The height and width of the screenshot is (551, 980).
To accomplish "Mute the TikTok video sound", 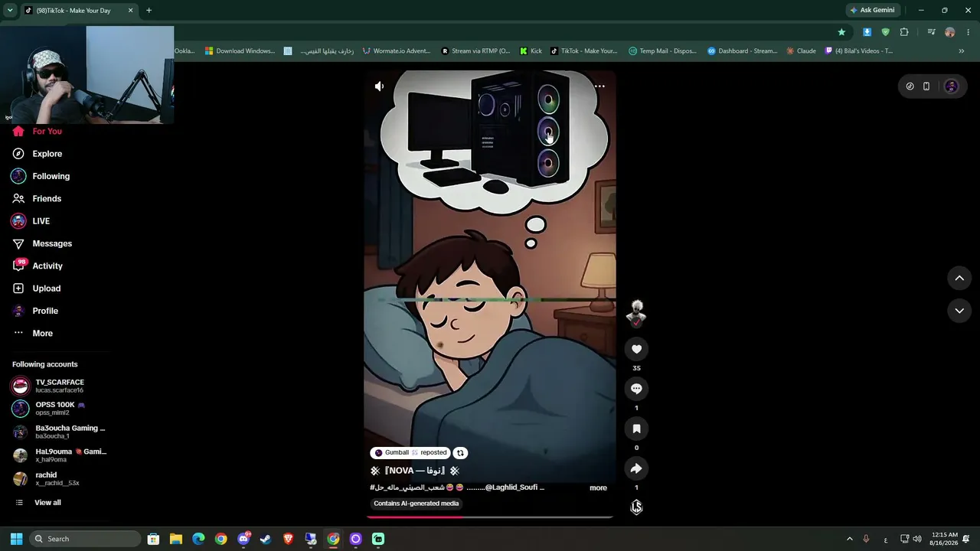I will click(379, 86).
